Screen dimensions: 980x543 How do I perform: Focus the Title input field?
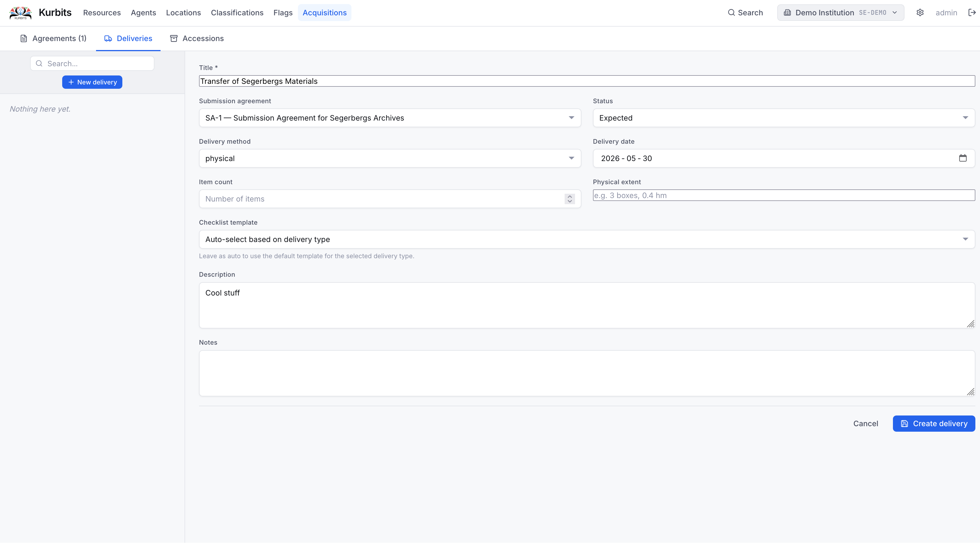(587, 81)
